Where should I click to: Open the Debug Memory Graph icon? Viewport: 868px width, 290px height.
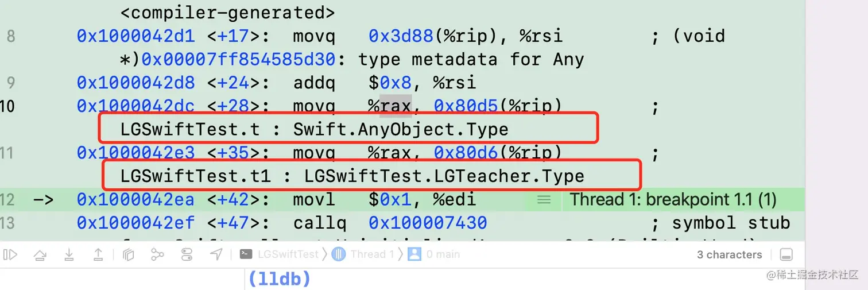(x=157, y=254)
